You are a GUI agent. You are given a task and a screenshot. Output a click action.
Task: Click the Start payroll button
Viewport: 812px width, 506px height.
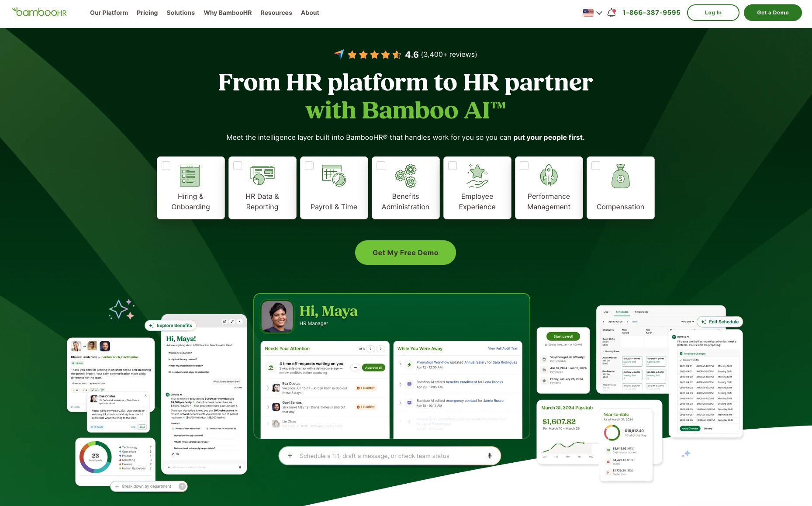[x=563, y=336]
